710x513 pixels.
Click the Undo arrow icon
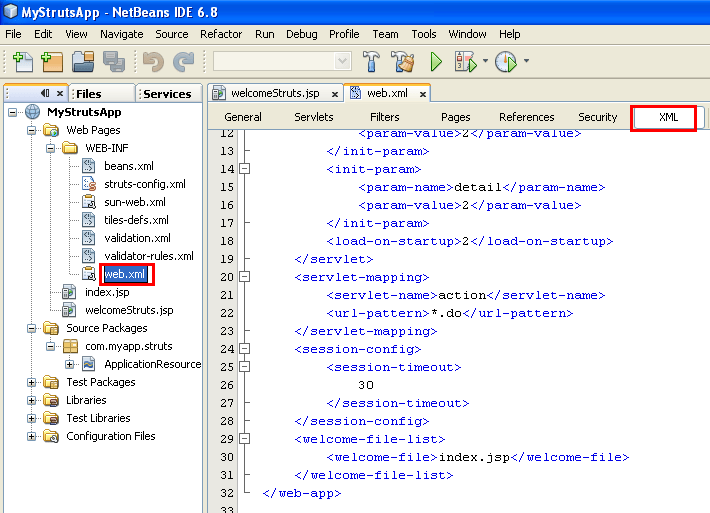pyautogui.click(x=154, y=62)
